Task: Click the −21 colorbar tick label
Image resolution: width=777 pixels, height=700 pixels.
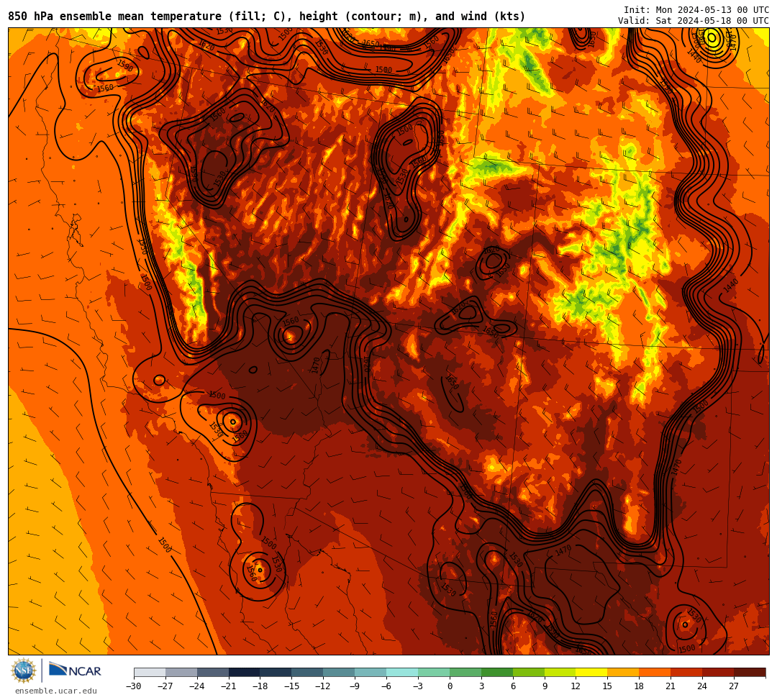Action: pyautogui.click(x=229, y=686)
